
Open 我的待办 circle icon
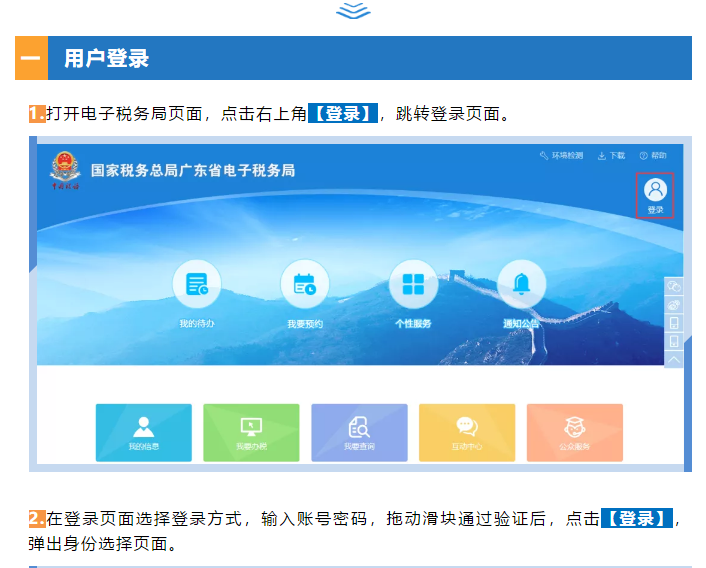pos(196,284)
